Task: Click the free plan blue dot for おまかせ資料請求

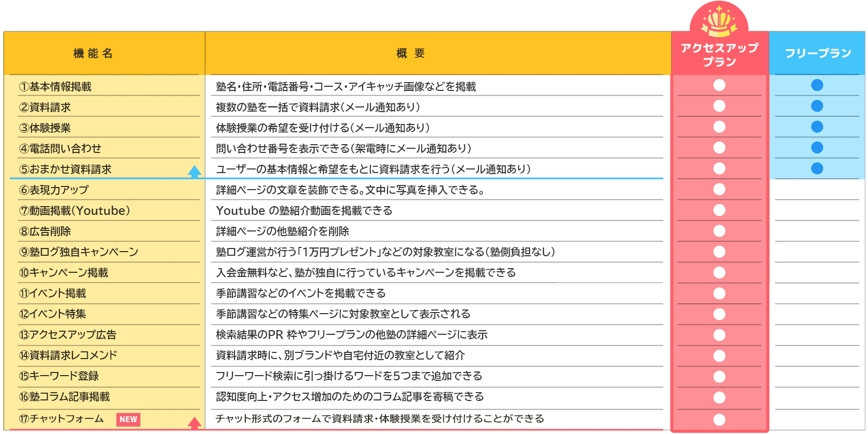Action: (817, 168)
